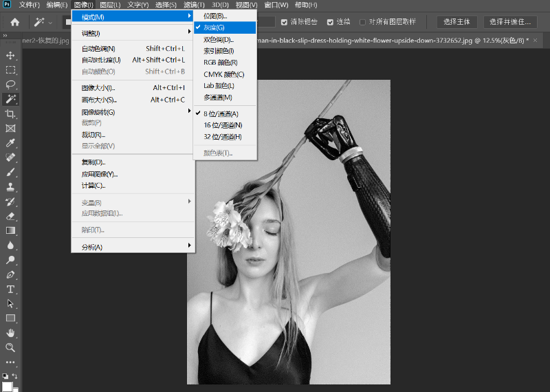Screen dimensions: 550x392
Task: Toggle the 连续 contiguous checkbox
Action: click(x=330, y=22)
